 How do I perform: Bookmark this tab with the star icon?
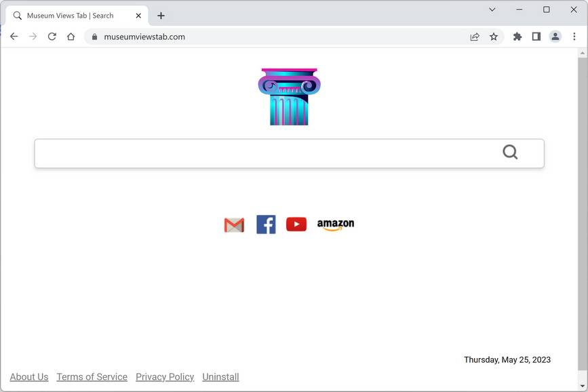[494, 37]
